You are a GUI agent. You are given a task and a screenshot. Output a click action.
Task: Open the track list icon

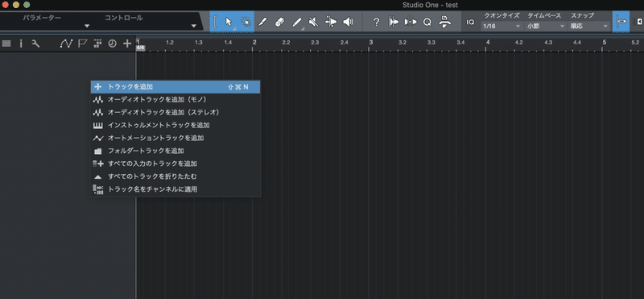(x=6, y=44)
